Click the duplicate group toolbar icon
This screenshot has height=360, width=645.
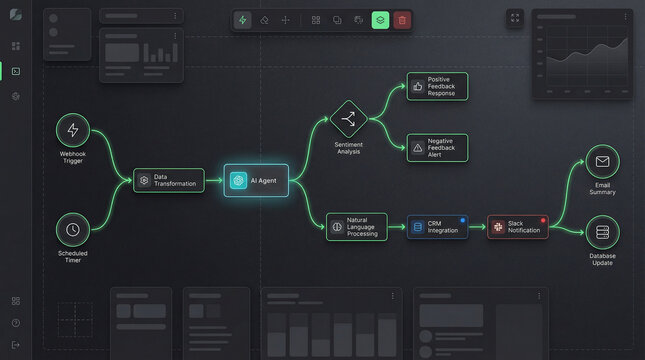(x=358, y=20)
